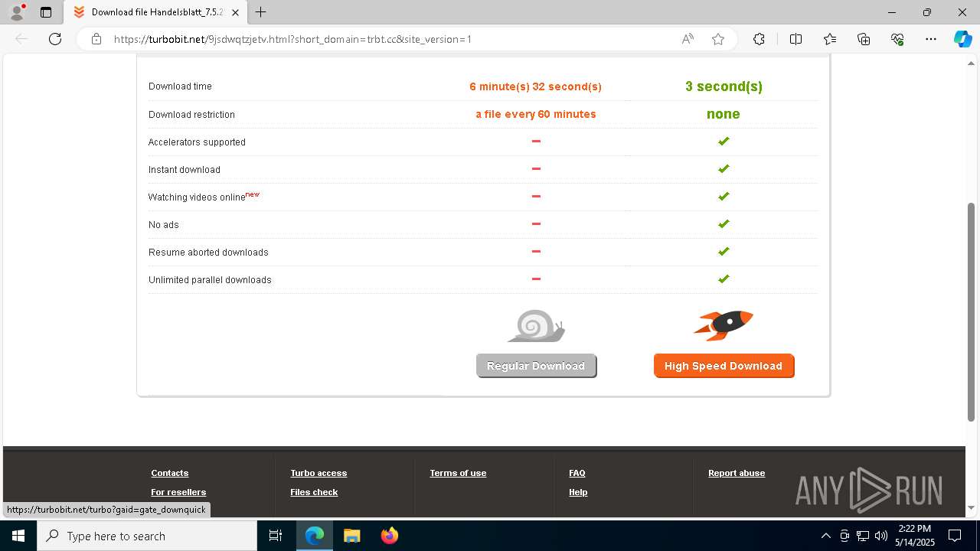Open Microsoft Edge from taskbar
The height and width of the screenshot is (551, 980).
point(315,536)
